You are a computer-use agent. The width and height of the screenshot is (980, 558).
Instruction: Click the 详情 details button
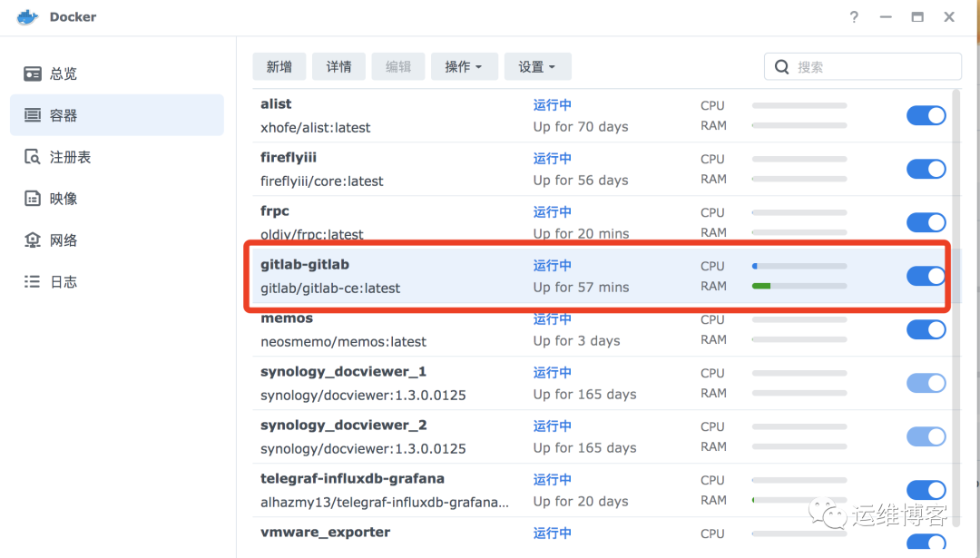pos(338,67)
